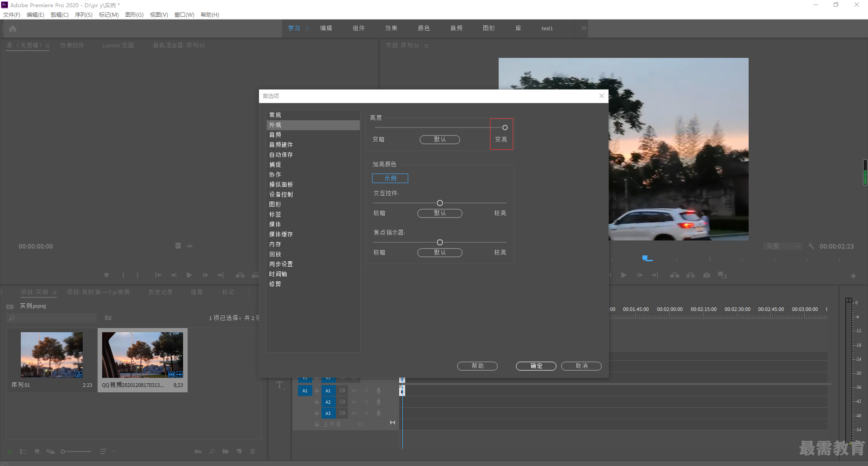Image resolution: width=868 pixels, height=466 pixels.
Task: Click the Insert button in the Source monitor
Action: (240, 275)
